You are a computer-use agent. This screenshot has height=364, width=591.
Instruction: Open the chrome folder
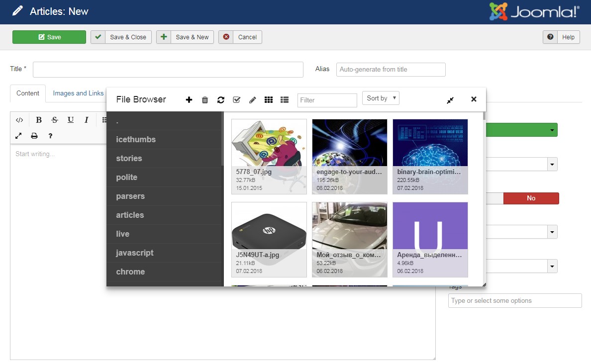pos(165,272)
